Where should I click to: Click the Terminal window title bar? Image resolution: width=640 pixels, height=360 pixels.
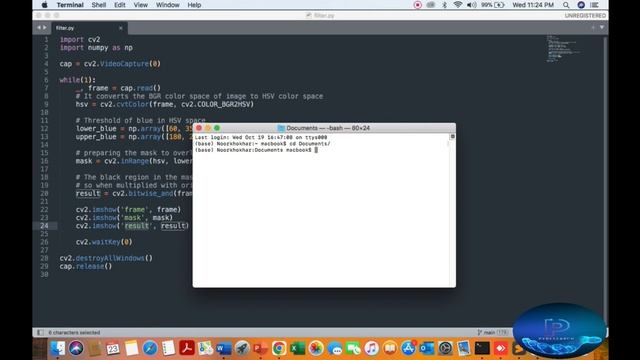click(x=324, y=128)
